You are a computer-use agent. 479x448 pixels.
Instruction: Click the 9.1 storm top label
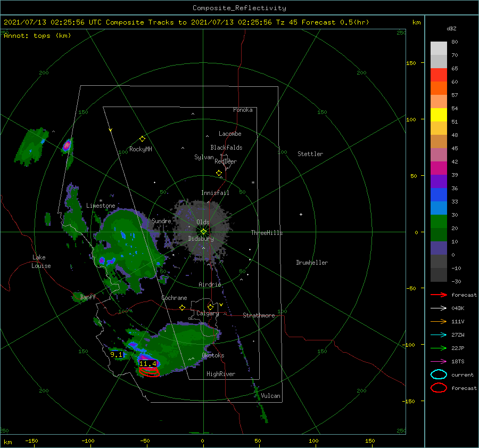(x=116, y=355)
